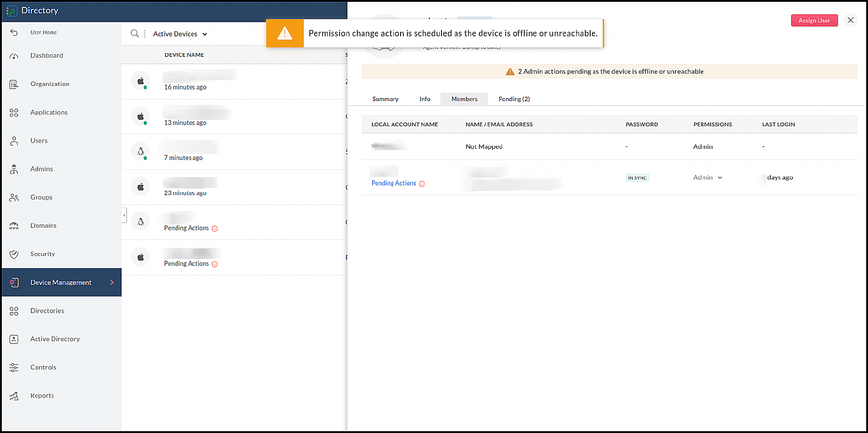Click the Device Management icon

point(14,283)
